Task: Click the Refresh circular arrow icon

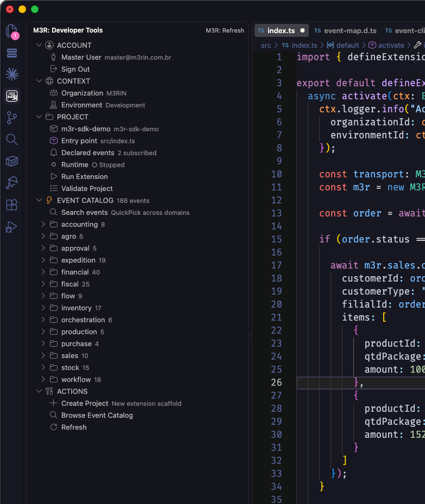Action: [54, 427]
